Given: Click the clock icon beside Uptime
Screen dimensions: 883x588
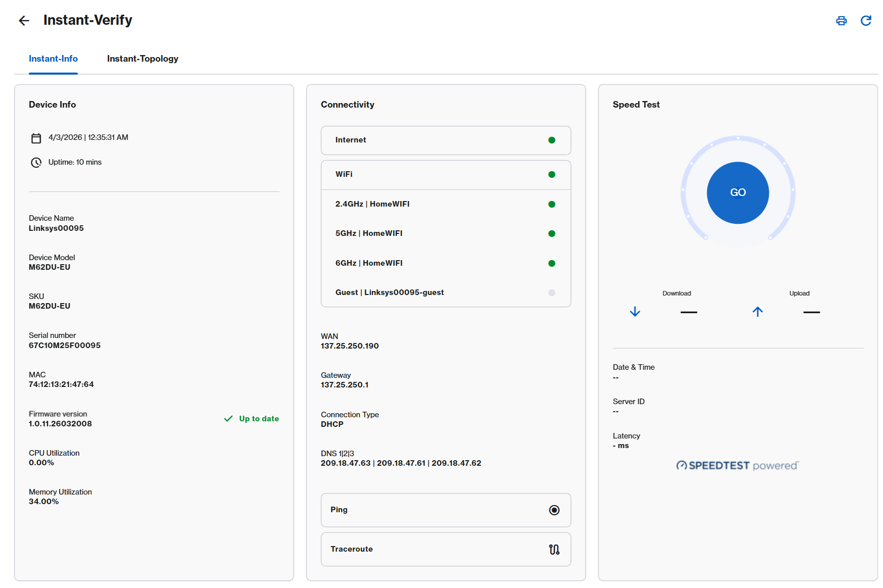Looking at the screenshot, I should coord(36,162).
